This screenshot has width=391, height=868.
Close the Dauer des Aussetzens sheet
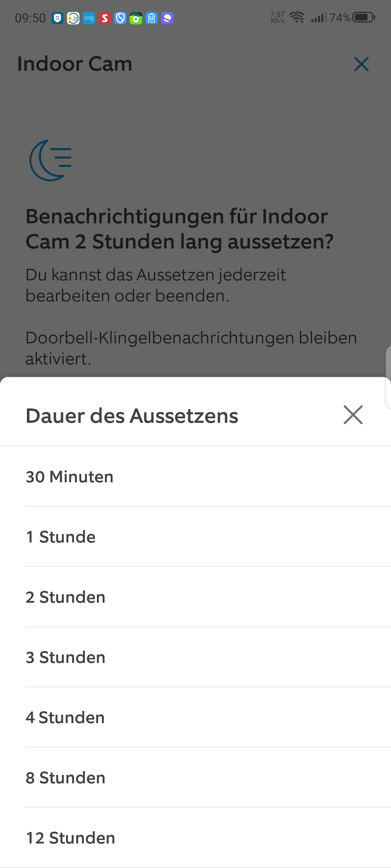353,415
